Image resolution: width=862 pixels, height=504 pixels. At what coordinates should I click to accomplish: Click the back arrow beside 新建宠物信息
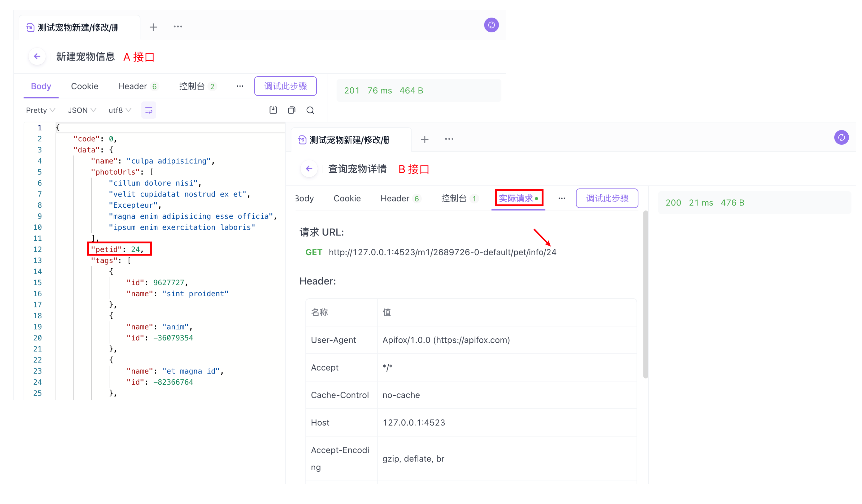[37, 56]
